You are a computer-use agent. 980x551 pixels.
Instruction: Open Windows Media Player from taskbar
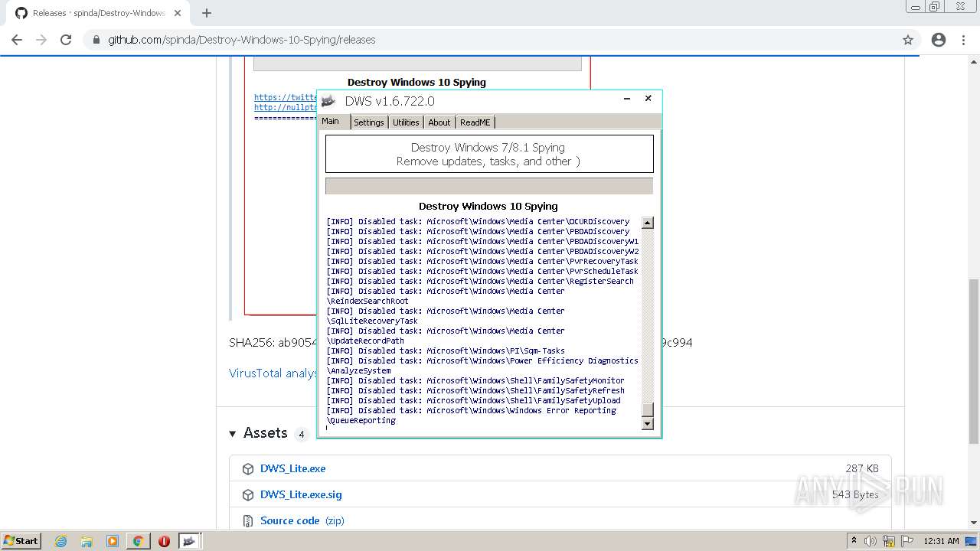pos(113,541)
